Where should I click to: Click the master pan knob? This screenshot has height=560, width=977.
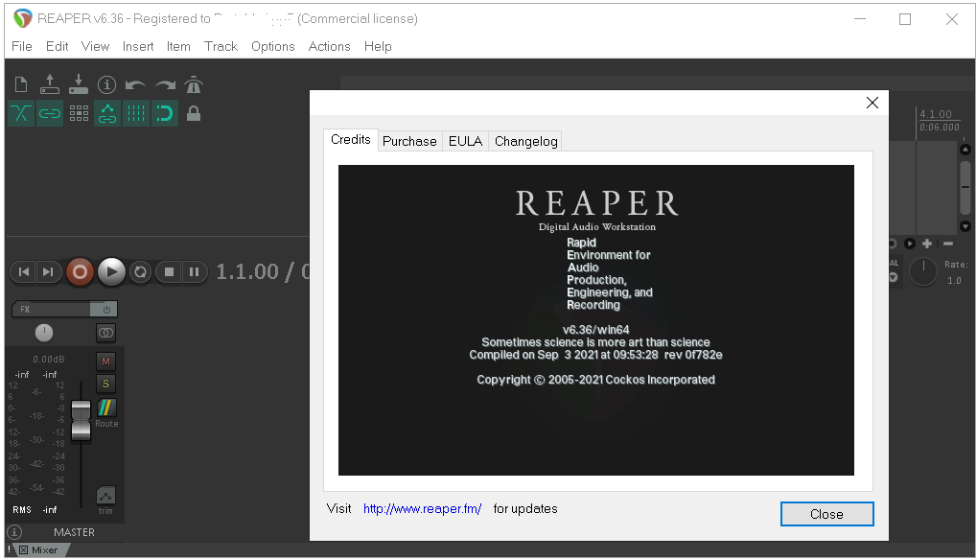pyautogui.click(x=43, y=333)
